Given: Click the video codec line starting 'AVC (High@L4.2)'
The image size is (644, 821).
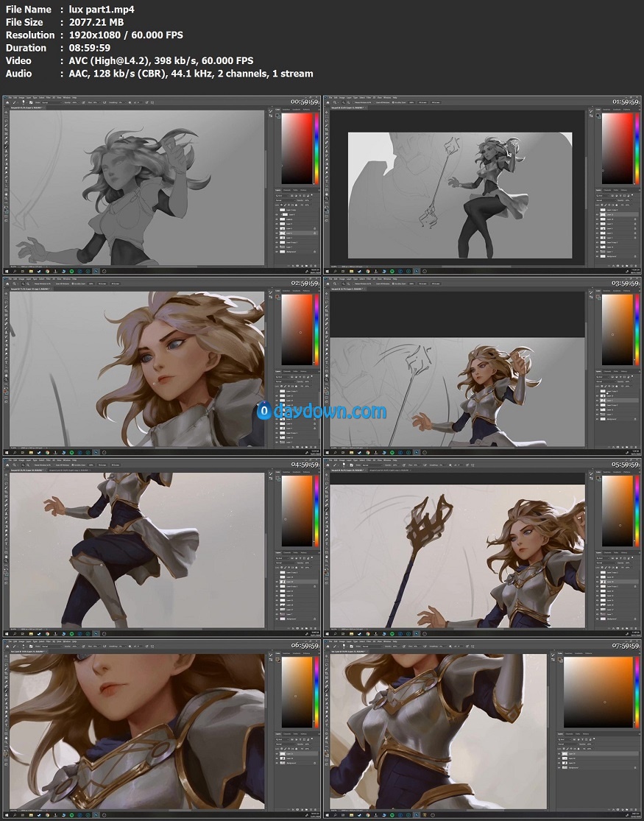Looking at the screenshot, I should [161, 60].
